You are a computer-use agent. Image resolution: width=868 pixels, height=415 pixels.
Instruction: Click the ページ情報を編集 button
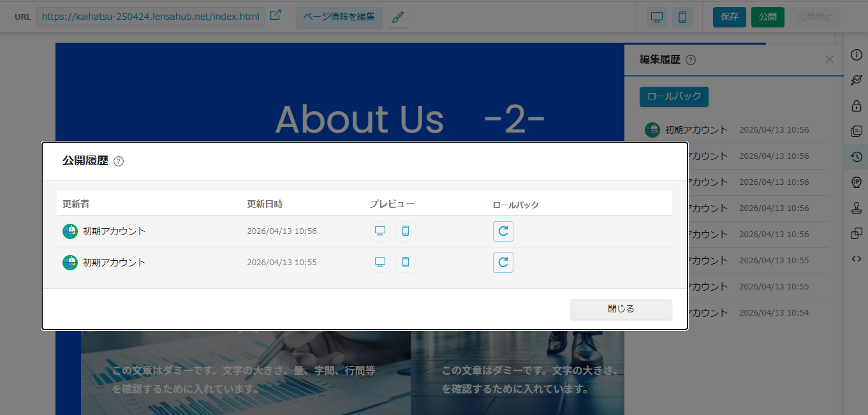(x=339, y=17)
